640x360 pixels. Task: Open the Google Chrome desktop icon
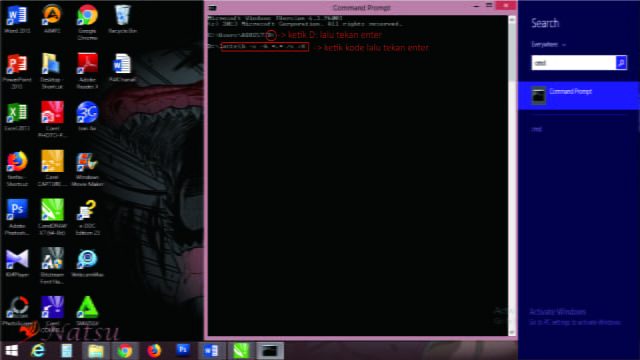pos(87,22)
